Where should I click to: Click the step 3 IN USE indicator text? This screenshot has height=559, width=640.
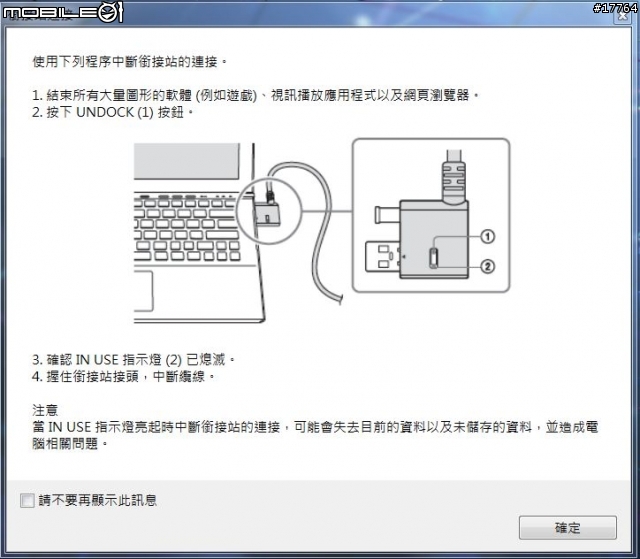point(133,359)
